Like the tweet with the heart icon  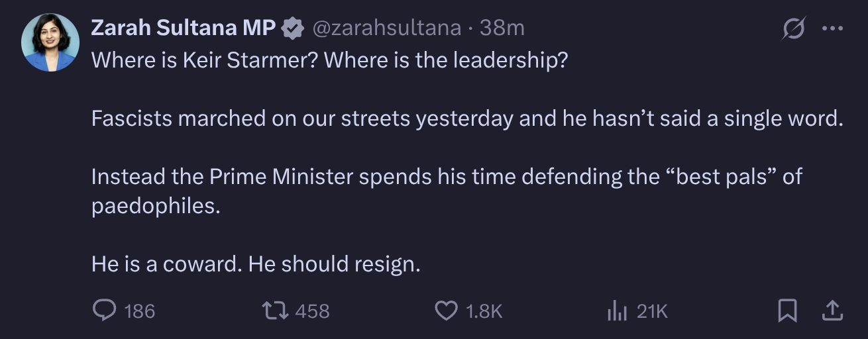[446, 311]
